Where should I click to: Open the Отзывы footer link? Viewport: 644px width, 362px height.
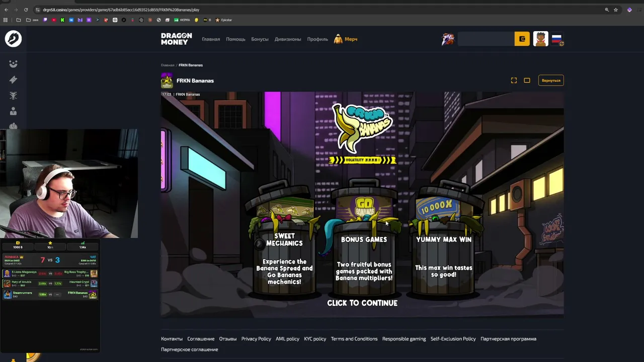[228, 339]
